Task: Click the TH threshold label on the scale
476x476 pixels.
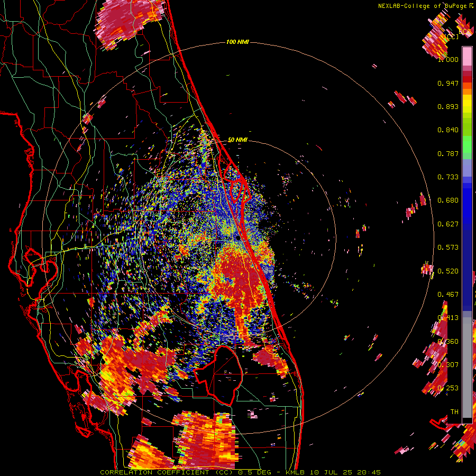Action: (x=454, y=412)
